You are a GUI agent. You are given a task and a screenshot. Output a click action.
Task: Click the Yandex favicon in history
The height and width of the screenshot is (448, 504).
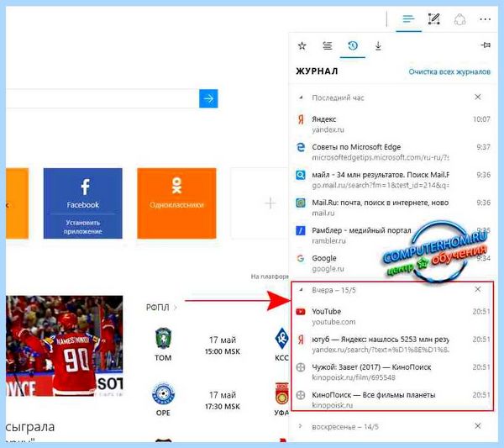pos(301,119)
